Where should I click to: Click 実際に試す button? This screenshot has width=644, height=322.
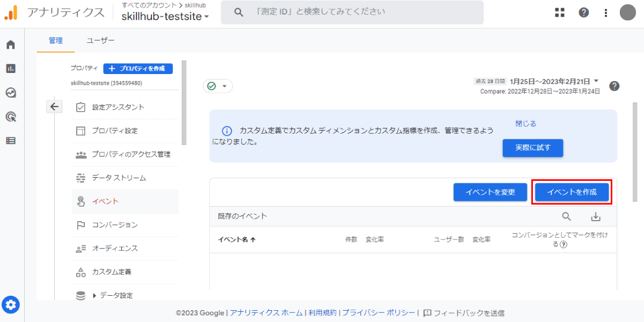point(533,148)
